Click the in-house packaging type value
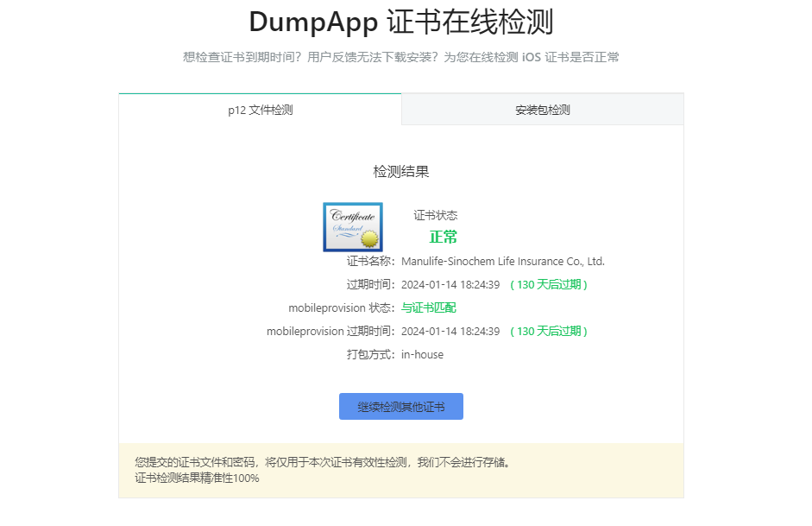The height and width of the screenshot is (526, 812). pos(423,354)
